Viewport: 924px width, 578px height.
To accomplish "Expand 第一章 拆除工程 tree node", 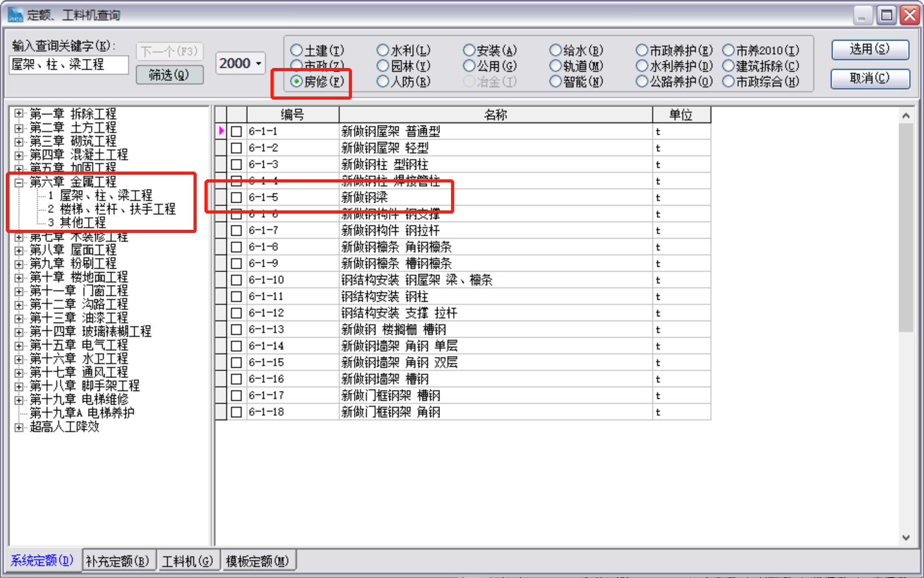I will 19,114.
